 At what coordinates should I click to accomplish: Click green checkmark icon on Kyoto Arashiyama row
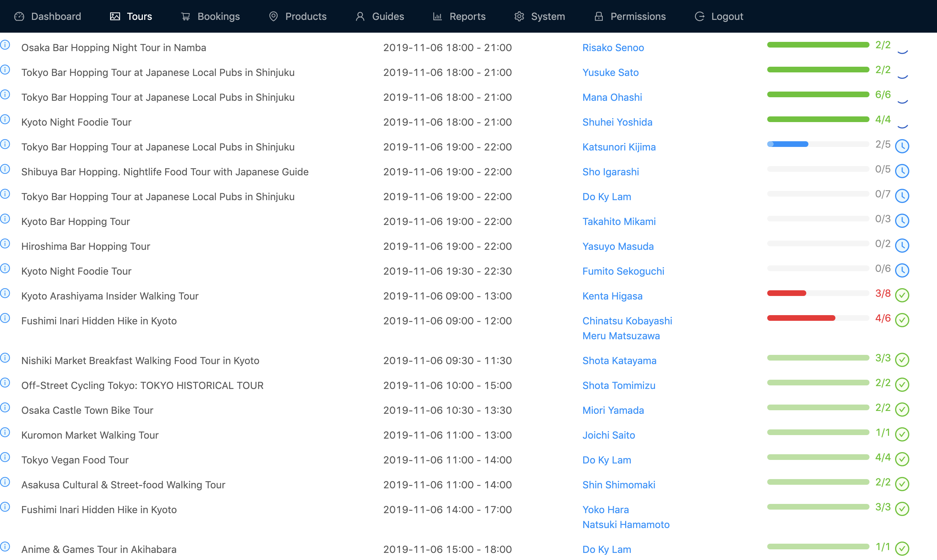tap(902, 295)
